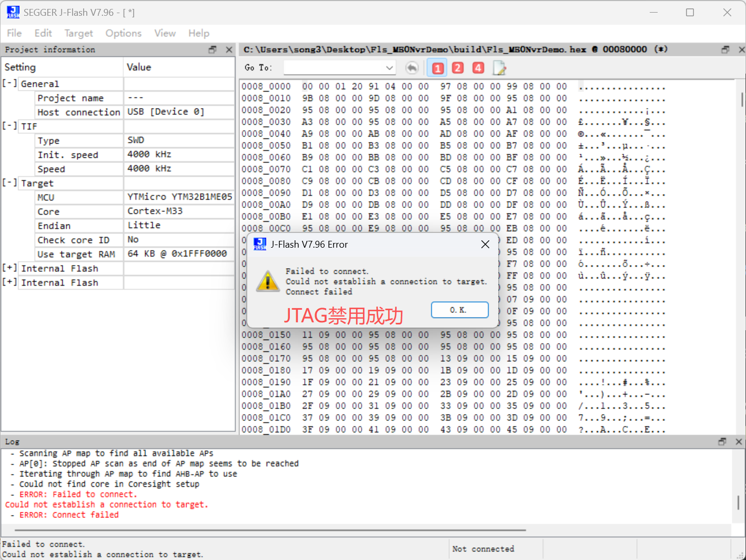Collapse the General section
The height and width of the screenshot is (560, 746).
click(x=9, y=84)
